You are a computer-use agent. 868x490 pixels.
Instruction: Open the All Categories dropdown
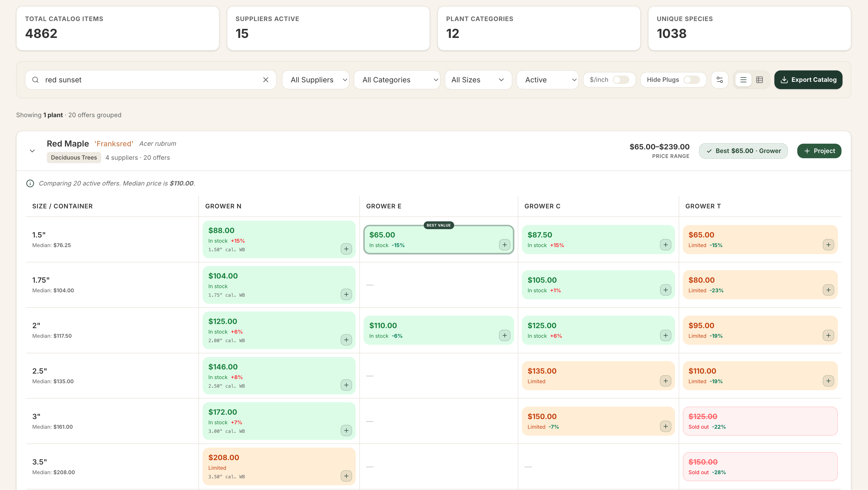397,80
